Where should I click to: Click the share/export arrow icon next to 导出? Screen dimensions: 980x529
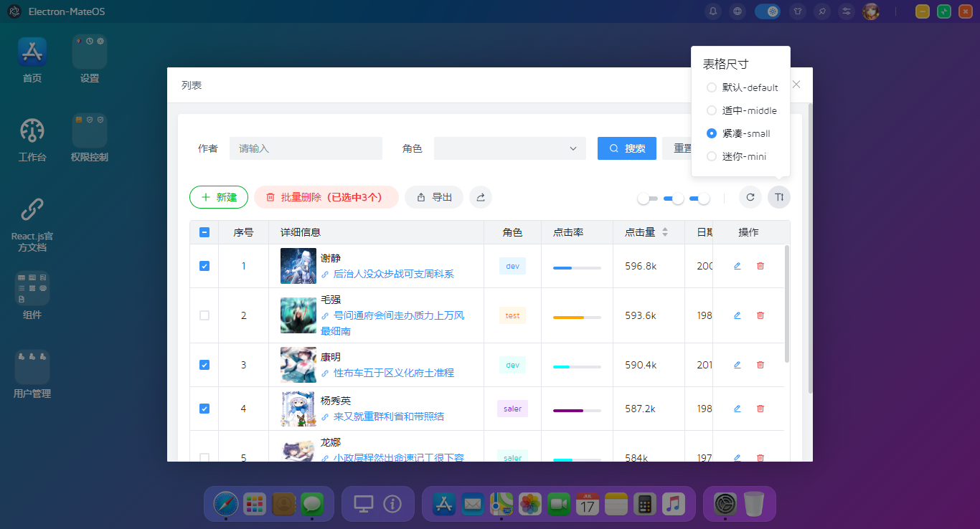coord(480,196)
